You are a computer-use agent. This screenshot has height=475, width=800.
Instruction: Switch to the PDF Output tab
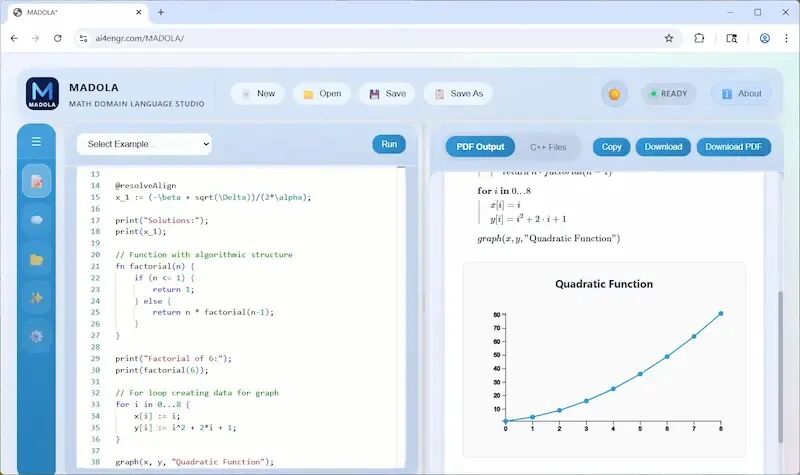pyautogui.click(x=480, y=147)
